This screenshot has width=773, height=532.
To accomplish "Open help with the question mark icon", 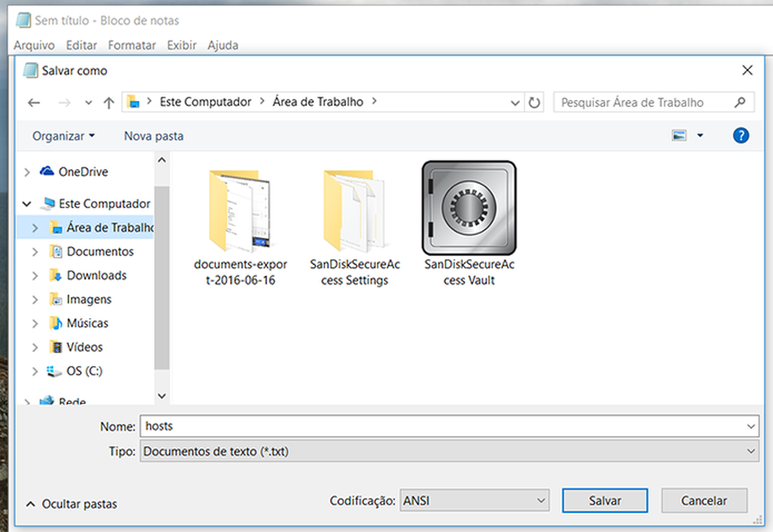I will [741, 135].
